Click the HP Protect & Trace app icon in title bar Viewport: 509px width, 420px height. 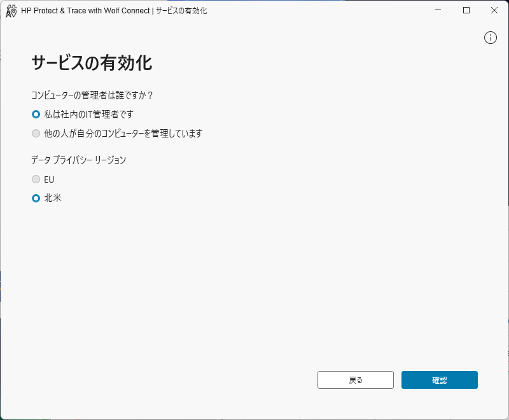(11, 11)
